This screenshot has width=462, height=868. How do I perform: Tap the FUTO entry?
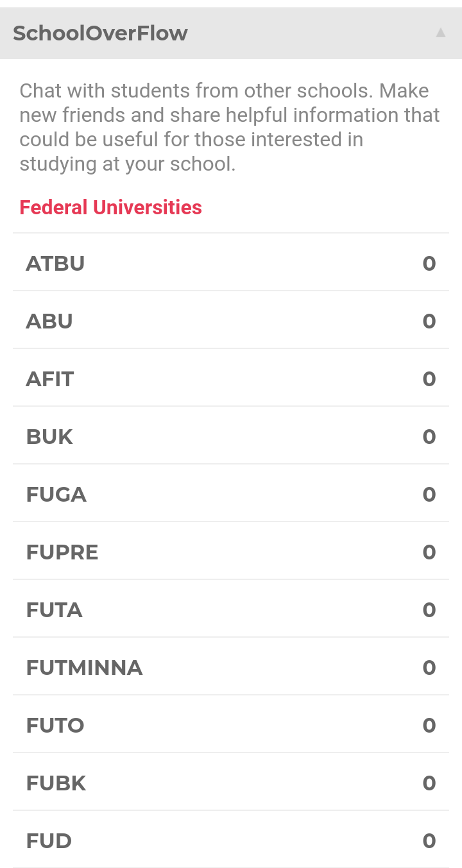[55, 725]
